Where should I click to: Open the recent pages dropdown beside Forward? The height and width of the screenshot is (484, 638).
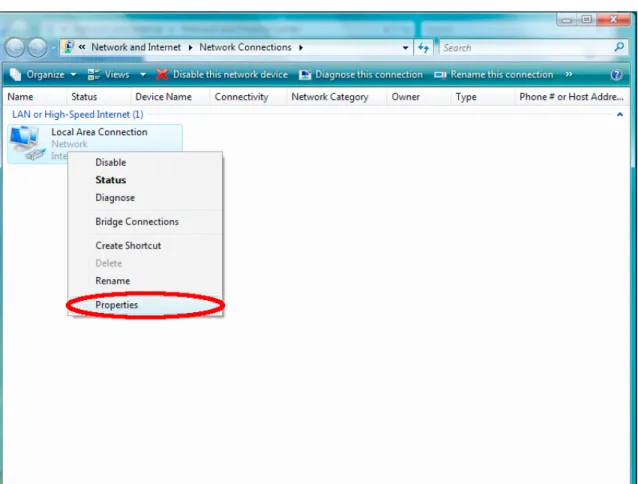tap(53, 48)
